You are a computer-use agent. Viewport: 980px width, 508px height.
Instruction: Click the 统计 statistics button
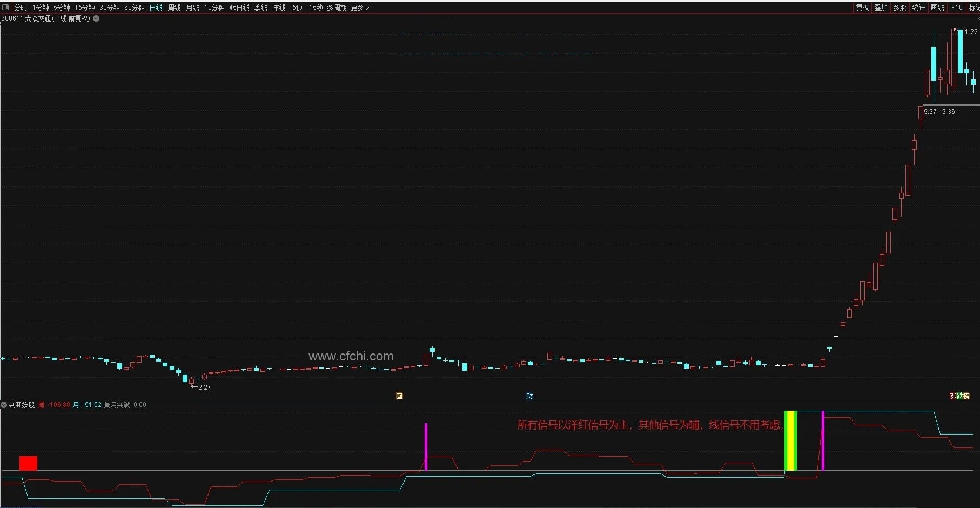tap(918, 8)
